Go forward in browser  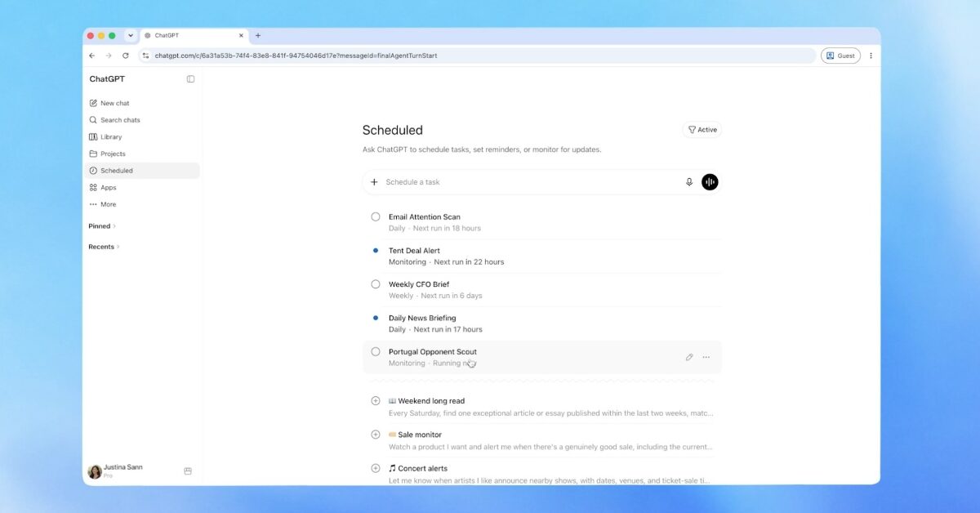click(x=109, y=56)
